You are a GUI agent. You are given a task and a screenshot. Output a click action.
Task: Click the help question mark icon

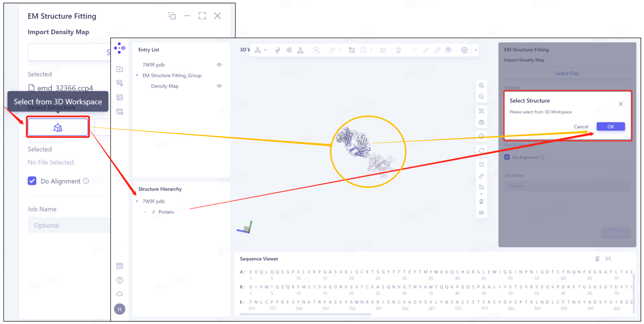tap(120, 280)
